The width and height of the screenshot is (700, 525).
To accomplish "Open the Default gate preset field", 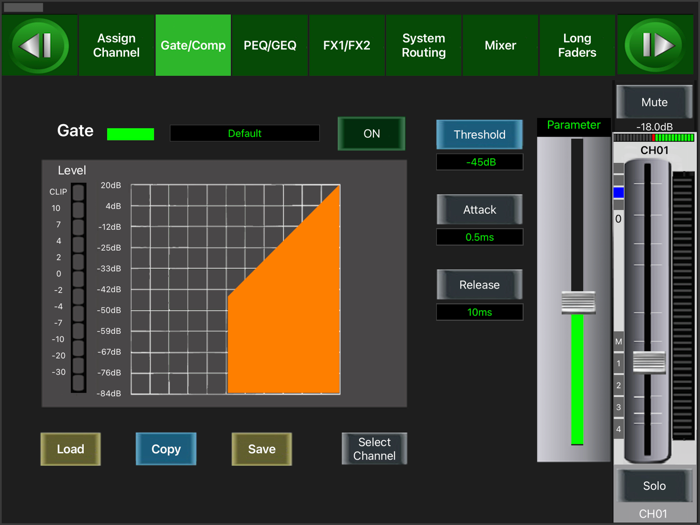I will (245, 133).
